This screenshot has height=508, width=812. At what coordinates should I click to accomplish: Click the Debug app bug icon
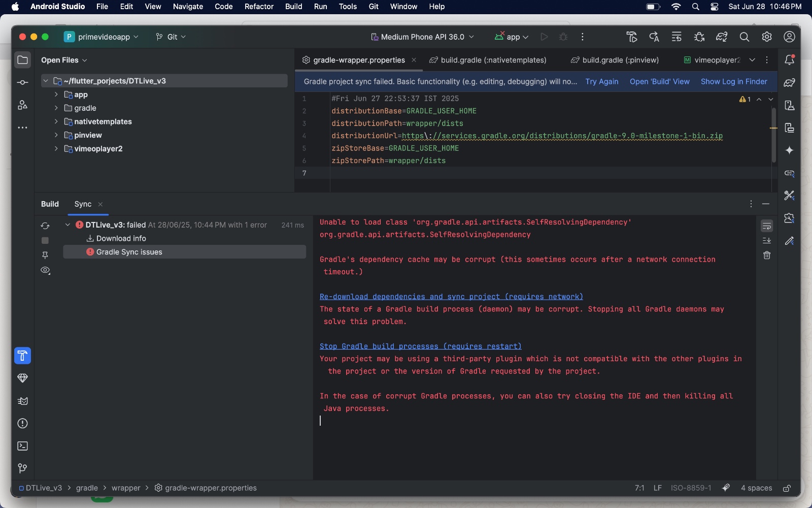(x=563, y=37)
